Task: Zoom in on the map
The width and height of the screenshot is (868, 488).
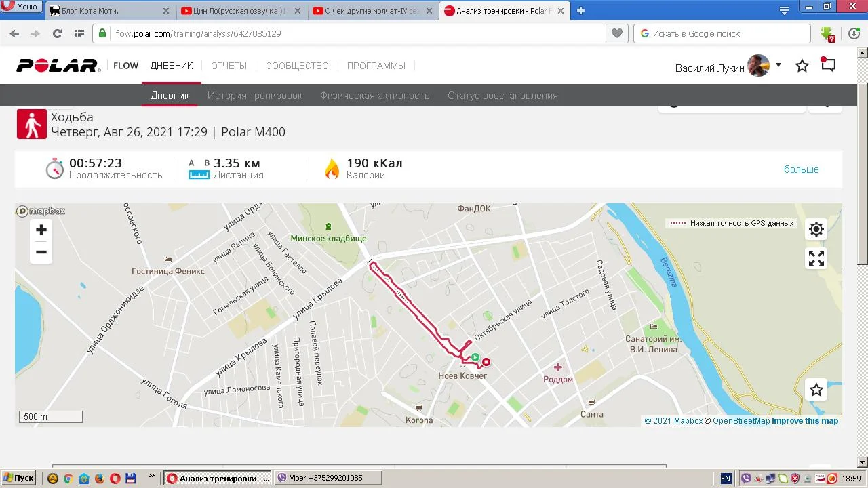Action: tap(41, 230)
